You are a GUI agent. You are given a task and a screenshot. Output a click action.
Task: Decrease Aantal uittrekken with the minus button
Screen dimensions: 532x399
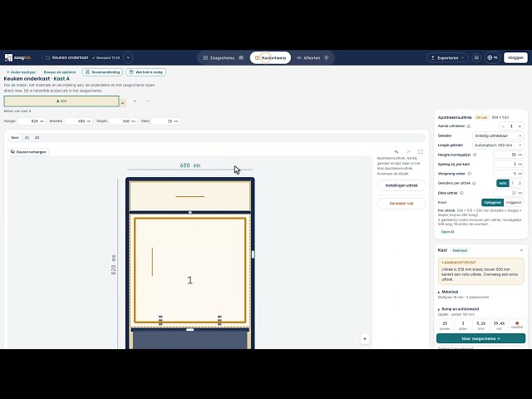[x=503, y=126]
